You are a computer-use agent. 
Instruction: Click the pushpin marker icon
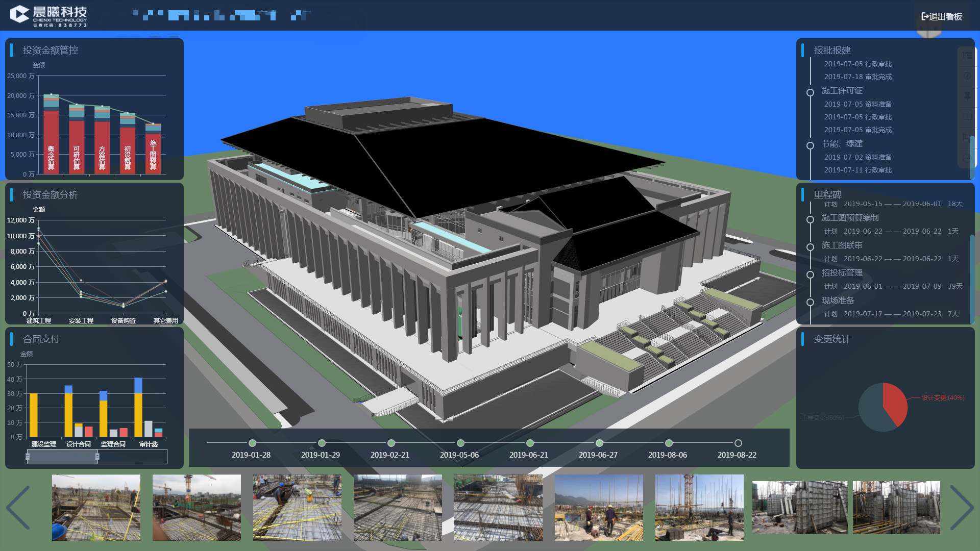(967, 96)
